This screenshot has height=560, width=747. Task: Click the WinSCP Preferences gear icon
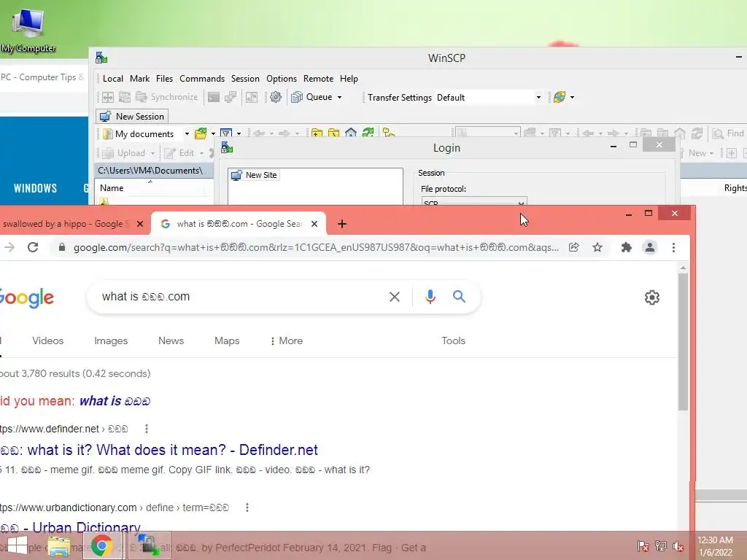pyautogui.click(x=275, y=97)
